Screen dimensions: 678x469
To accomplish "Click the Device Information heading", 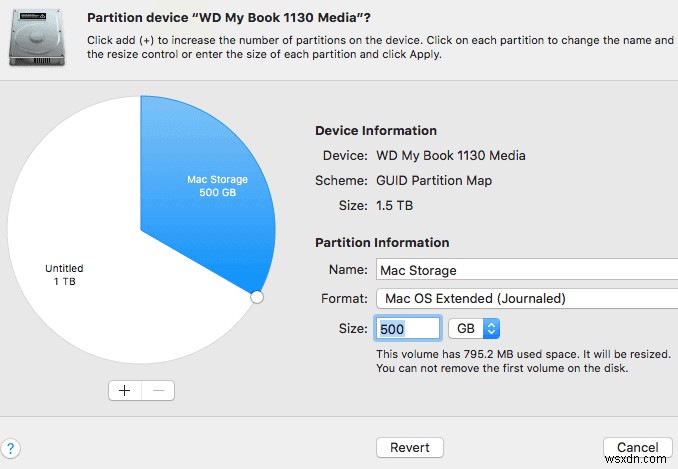I will coord(375,131).
